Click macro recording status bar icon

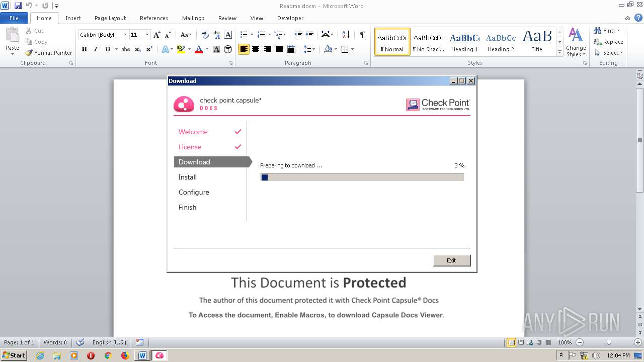click(x=139, y=342)
